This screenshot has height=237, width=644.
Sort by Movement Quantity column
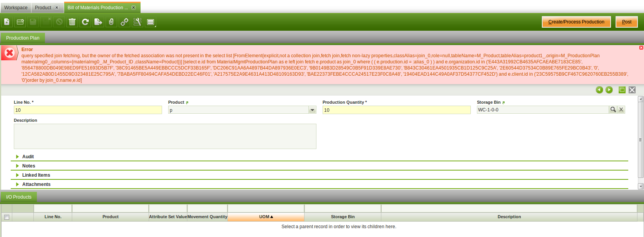pyautogui.click(x=207, y=217)
